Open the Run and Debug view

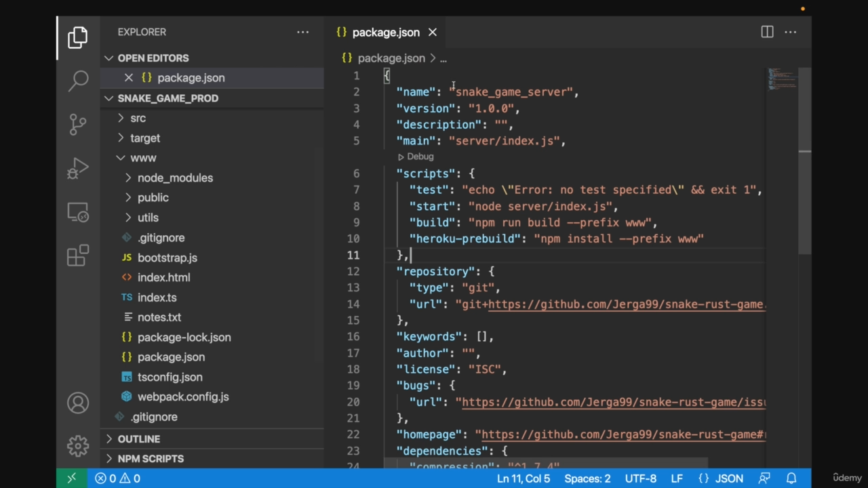[x=78, y=168]
